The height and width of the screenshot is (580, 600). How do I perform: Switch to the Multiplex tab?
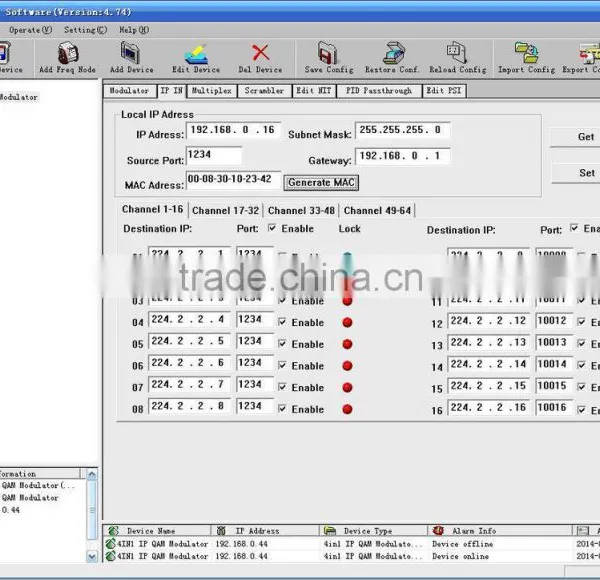point(212,91)
